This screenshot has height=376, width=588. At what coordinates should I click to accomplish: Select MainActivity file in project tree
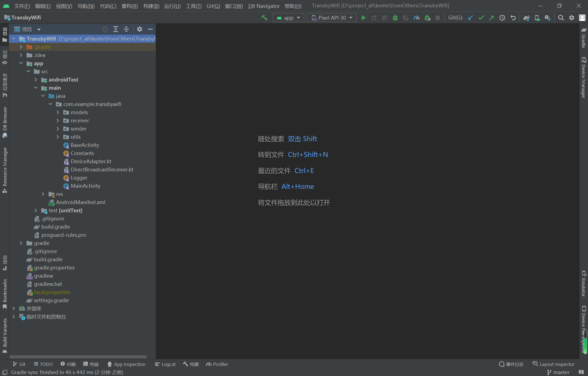[x=85, y=186]
